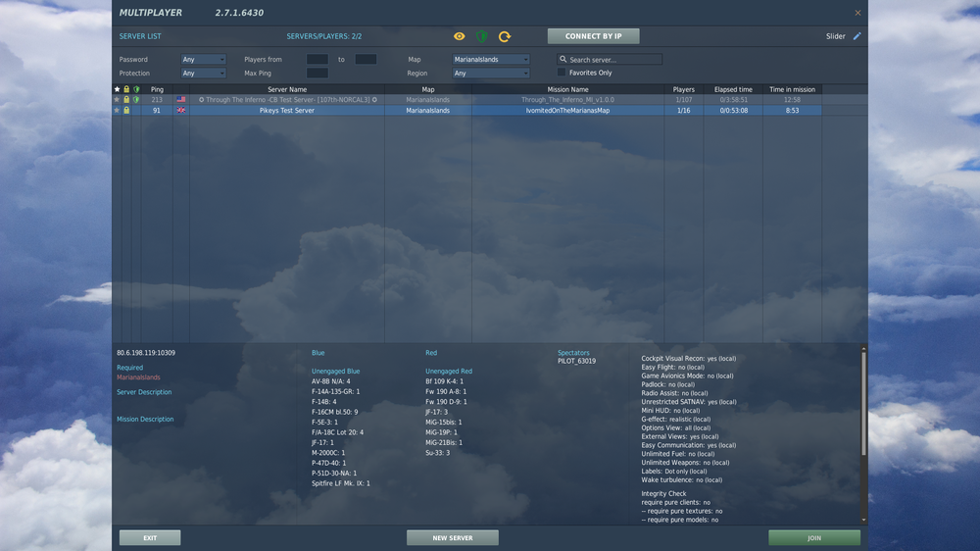The width and height of the screenshot is (980, 551).
Task: Click the Players to maximum field
Action: click(366, 60)
